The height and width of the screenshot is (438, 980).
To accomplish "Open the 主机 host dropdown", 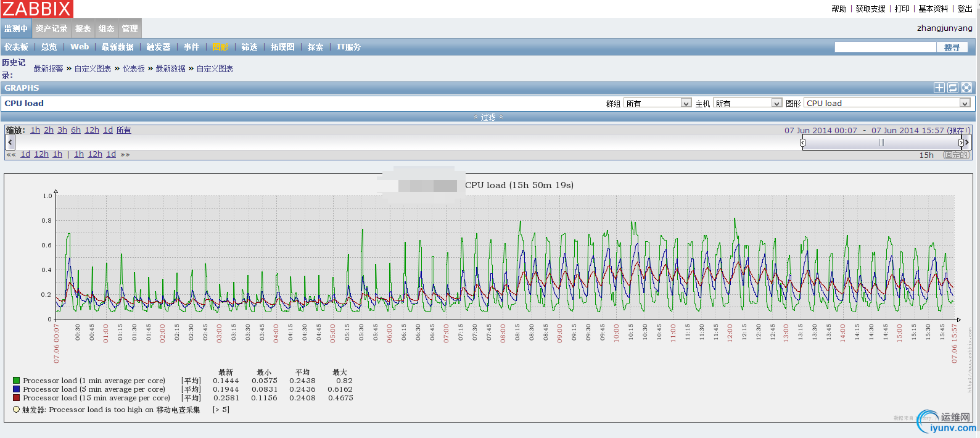I will (x=747, y=104).
